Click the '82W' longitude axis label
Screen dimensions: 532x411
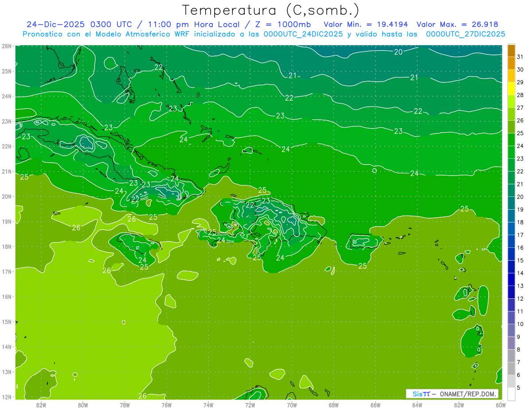pyautogui.click(x=41, y=405)
